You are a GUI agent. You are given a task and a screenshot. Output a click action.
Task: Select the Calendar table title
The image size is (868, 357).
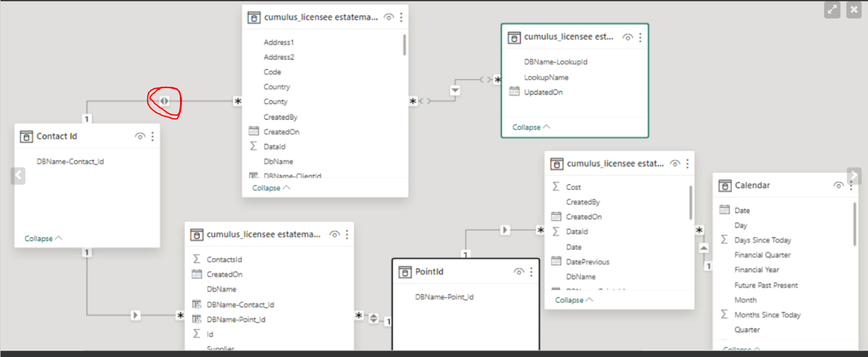[x=752, y=186]
